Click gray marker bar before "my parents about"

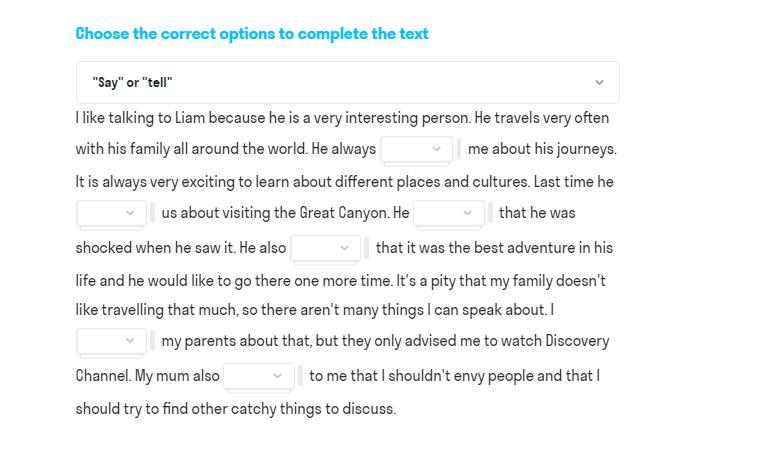pos(152,340)
